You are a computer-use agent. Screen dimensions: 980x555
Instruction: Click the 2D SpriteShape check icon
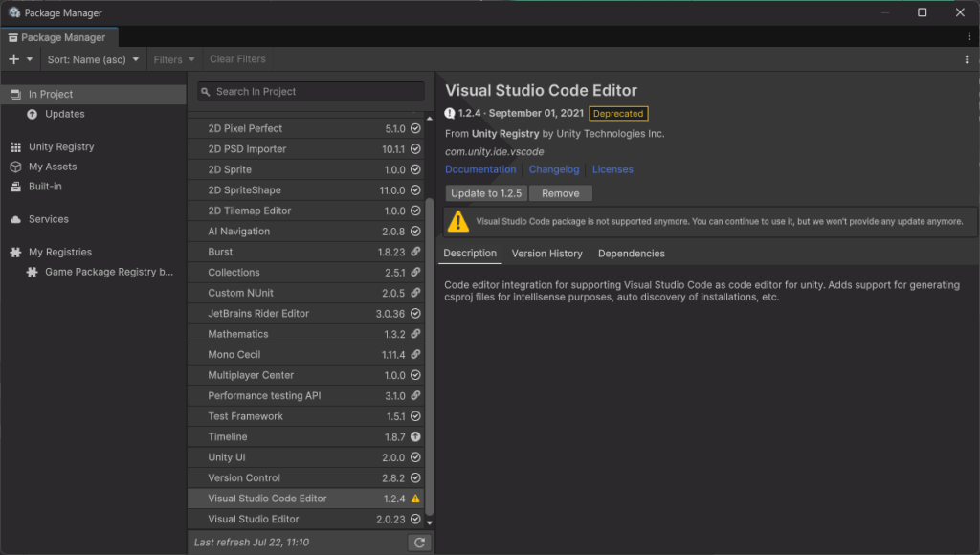[x=415, y=190]
